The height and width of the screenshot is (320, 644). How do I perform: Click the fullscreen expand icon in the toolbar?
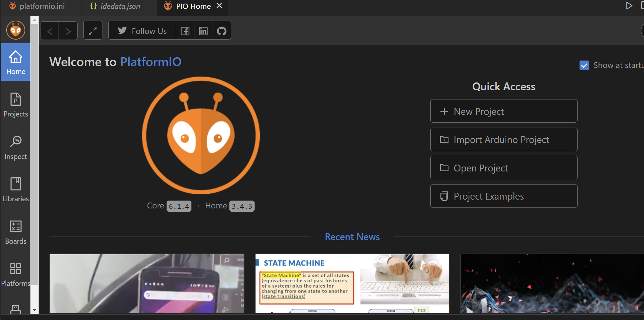click(x=93, y=30)
